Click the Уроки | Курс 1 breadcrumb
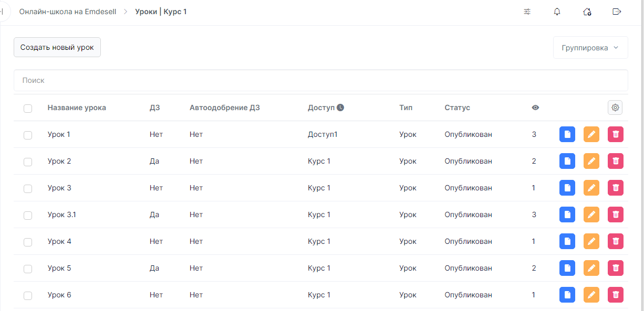Viewport: 644px width, 311px height. coord(161,12)
